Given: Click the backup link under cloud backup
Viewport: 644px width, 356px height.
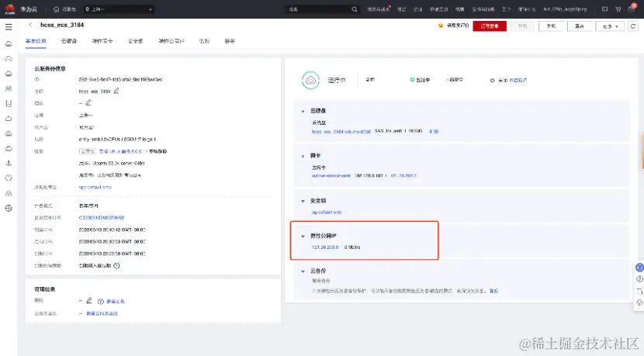Looking at the screenshot, I should point(493,291).
